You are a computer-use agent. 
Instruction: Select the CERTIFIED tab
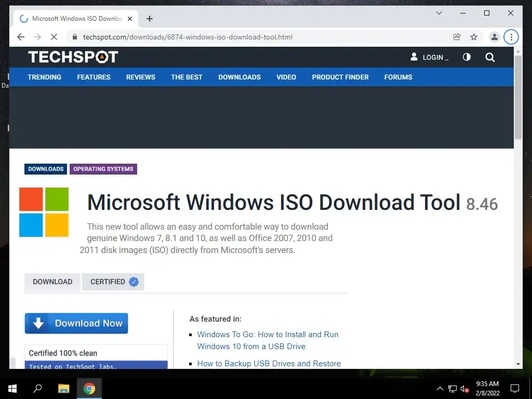coord(113,282)
